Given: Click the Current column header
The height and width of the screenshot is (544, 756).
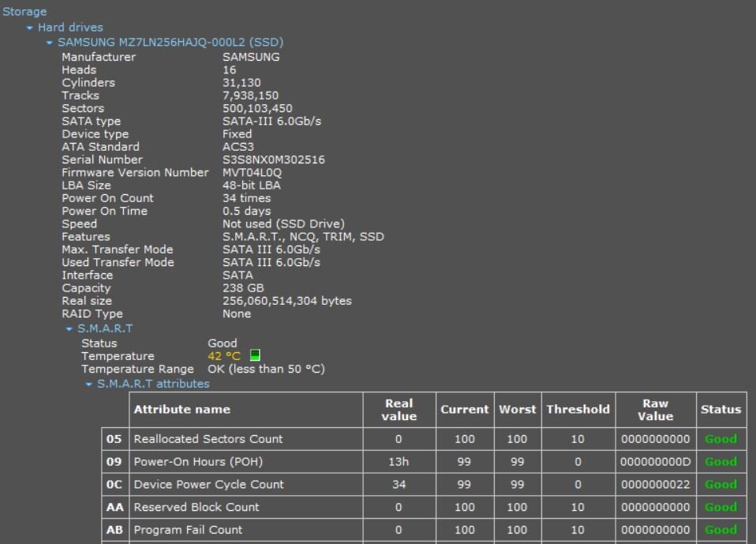Looking at the screenshot, I should pos(465,410).
